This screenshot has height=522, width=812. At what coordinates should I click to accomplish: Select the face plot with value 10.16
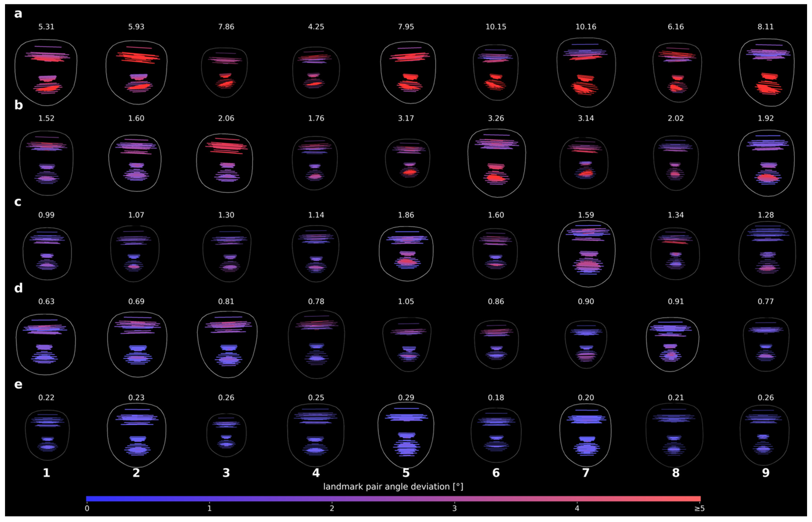point(586,72)
